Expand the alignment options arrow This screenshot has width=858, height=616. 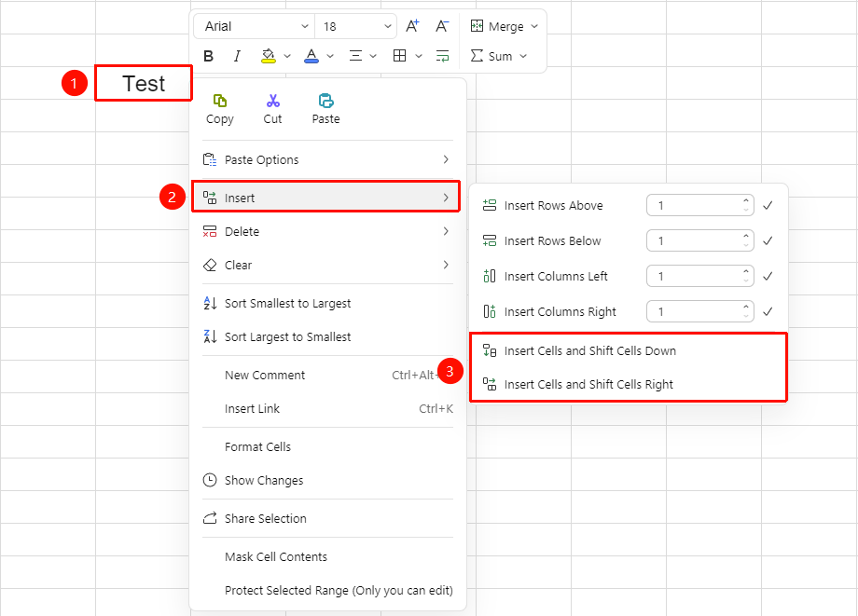pyautogui.click(x=373, y=56)
